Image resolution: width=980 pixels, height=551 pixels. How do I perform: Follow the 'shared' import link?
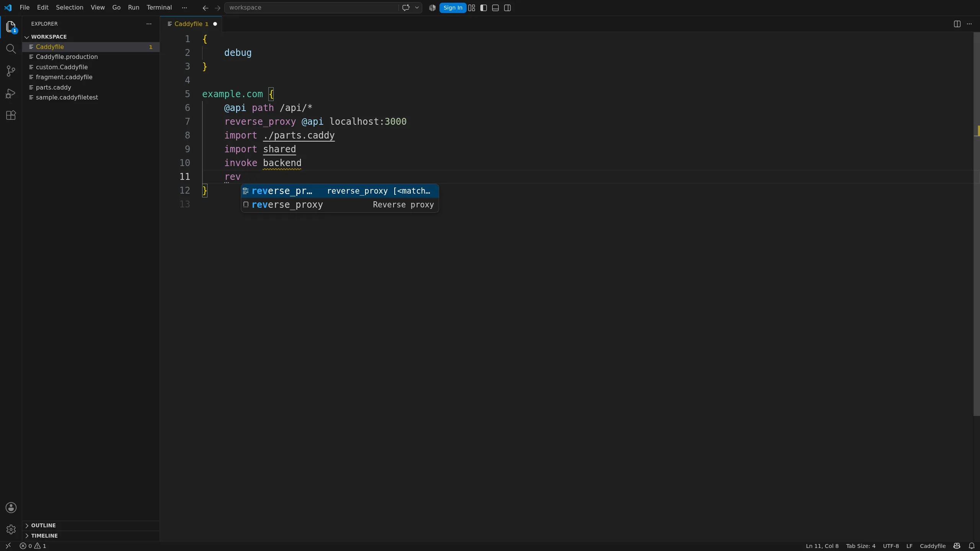279,149
